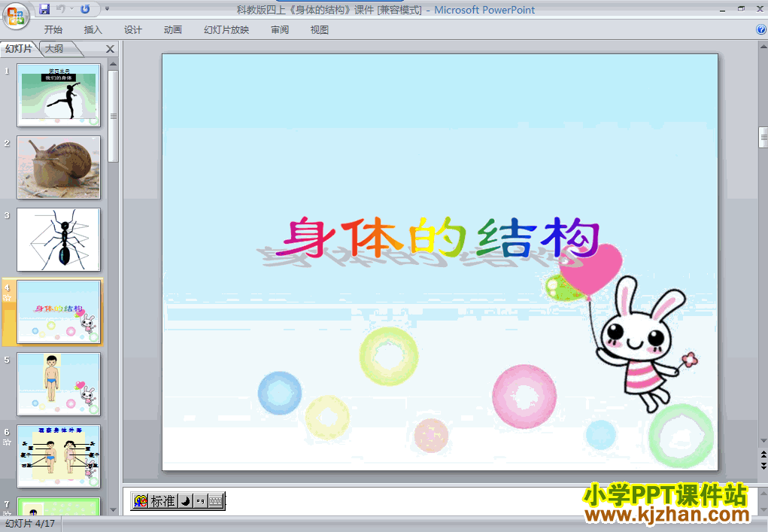Screen dimensions: 768x532
Task: Restore down the PowerPoint window
Action: pos(741,9)
